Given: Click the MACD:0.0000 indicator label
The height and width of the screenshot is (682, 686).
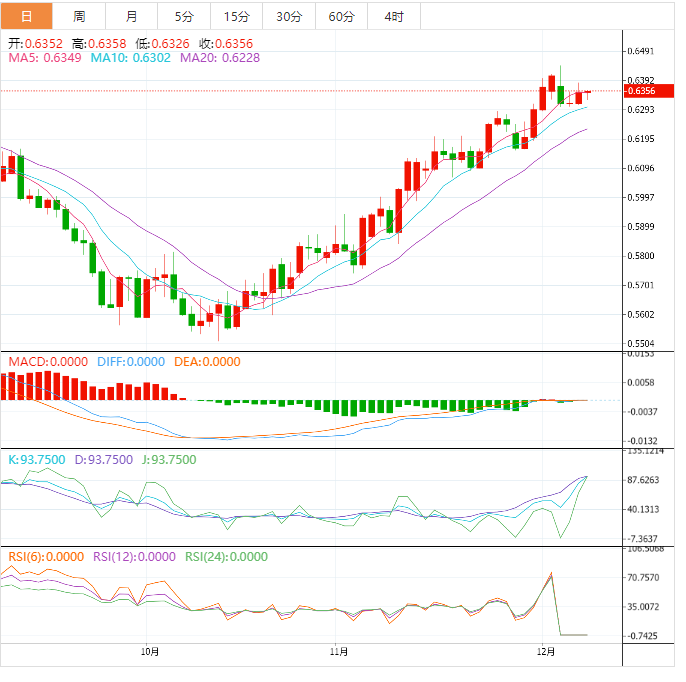Looking at the screenshot, I should 48,362.
